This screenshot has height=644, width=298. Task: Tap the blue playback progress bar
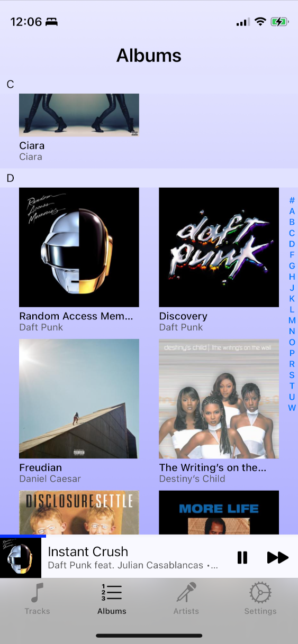(x=23, y=536)
